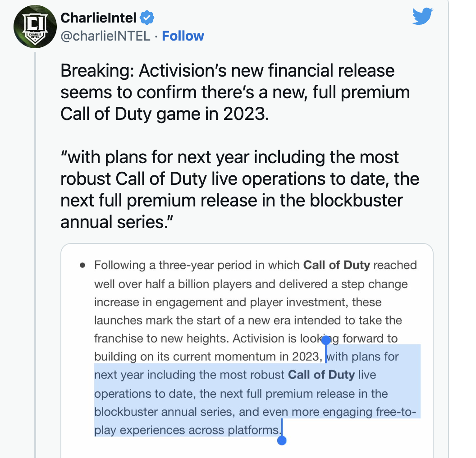Viewport: 476px width, 458px height.
Task: Click the highlighted words "play experiences across platforms"
Action: 187,431
